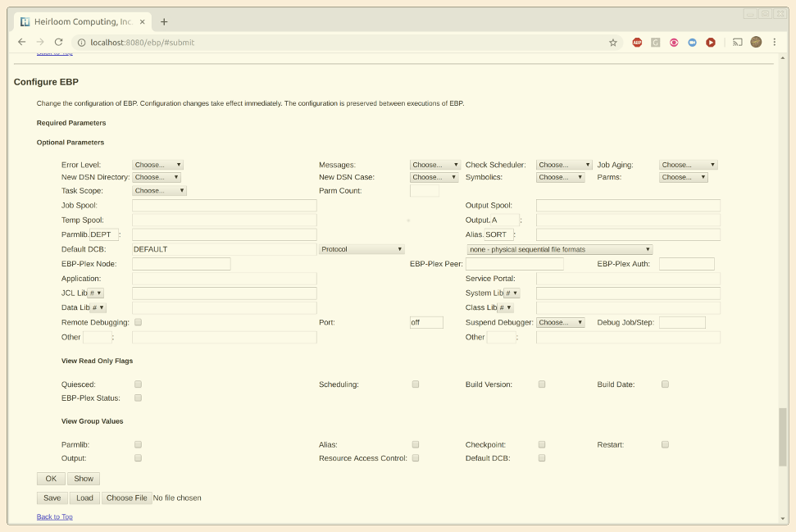Open the Task Scope dropdown
Viewport: 796px width, 532px height.
[x=159, y=191]
